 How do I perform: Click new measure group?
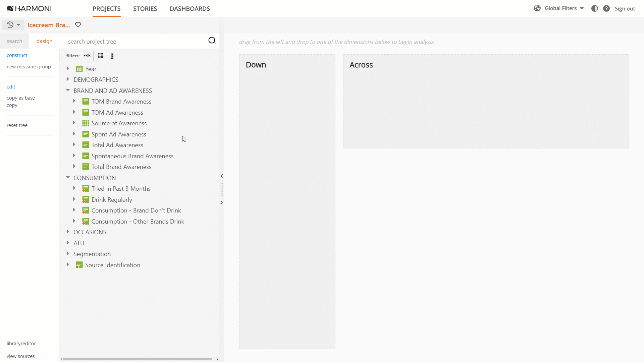coord(29,67)
